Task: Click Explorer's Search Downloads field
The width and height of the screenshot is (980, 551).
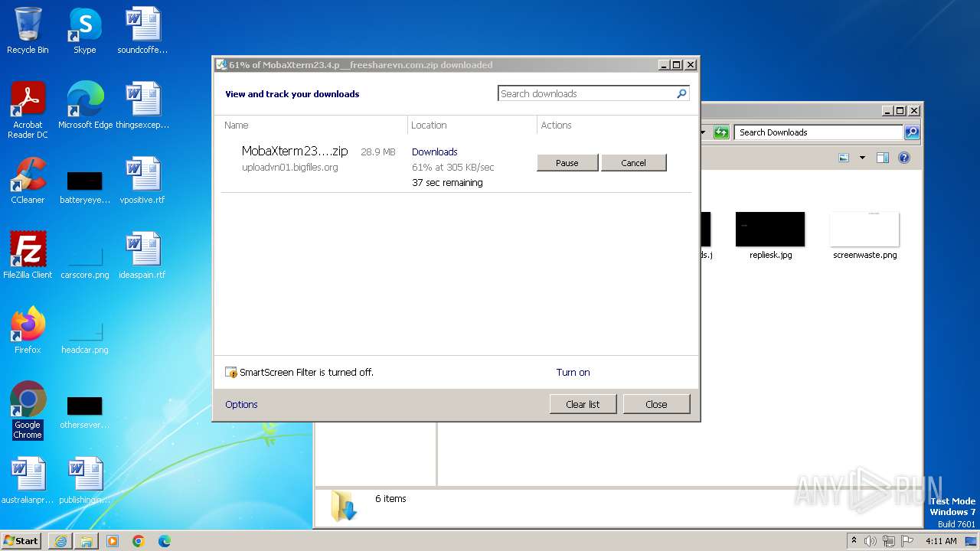Action: pyautogui.click(x=818, y=132)
